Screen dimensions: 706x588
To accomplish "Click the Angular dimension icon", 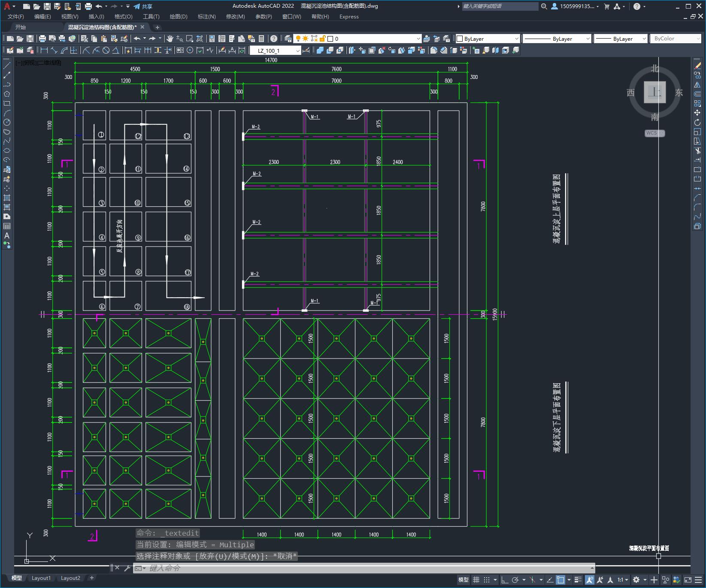I will coord(115,50).
